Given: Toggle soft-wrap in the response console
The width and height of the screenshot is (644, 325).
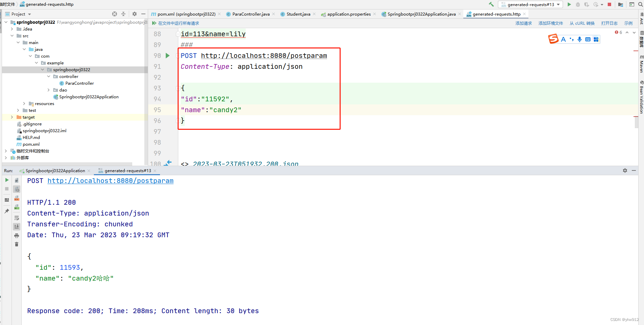Looking at the screenshot, I should pos(17,218).
